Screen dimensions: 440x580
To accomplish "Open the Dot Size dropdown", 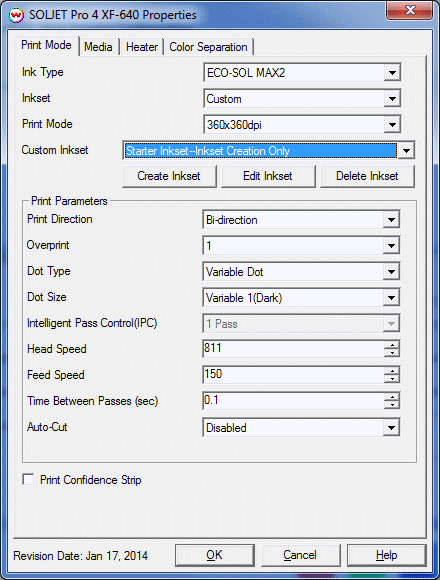I will point(391,298).
